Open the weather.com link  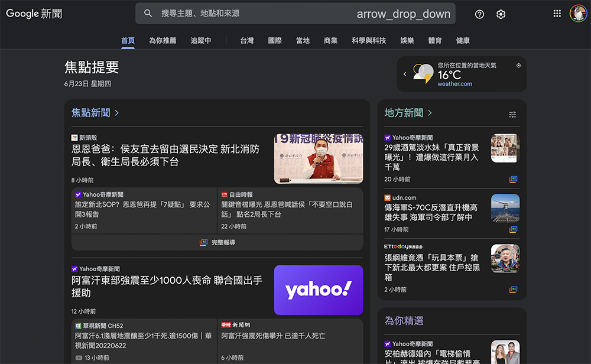point(454,84)
